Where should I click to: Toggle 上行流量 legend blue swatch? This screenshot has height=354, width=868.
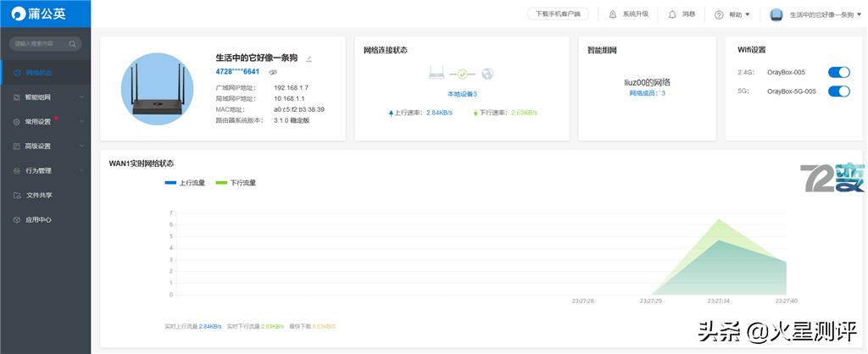pos(170,183)
